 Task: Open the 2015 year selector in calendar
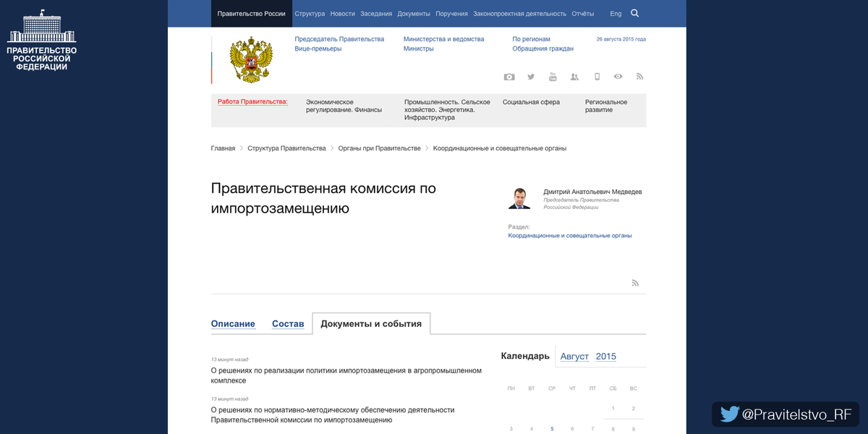click(606, 357)
